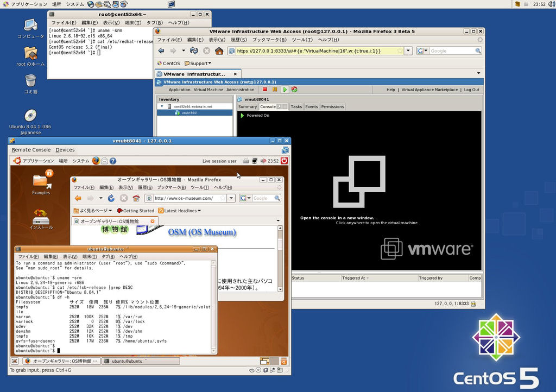Go back in the OS Museum Firefox window
This screenshot has width=556, height=392.
78,198
